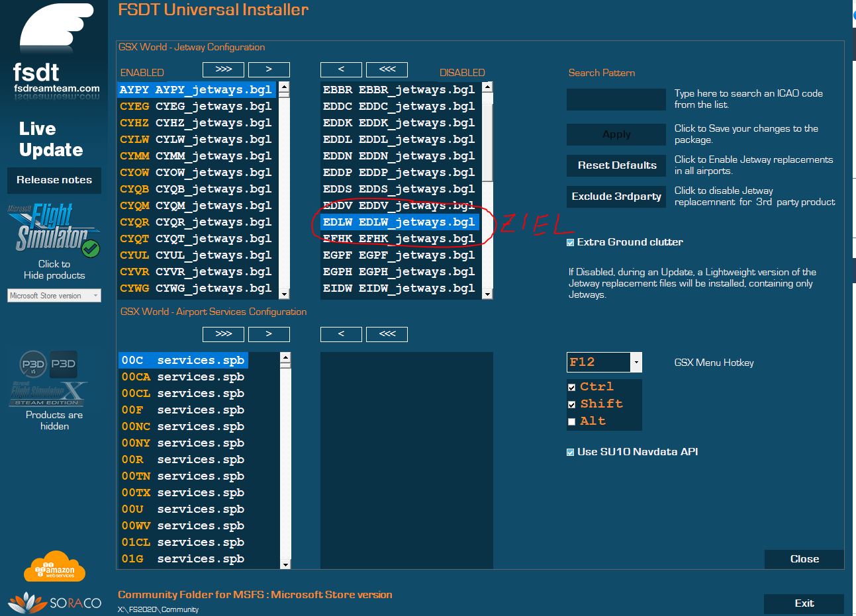Select EGPF_jetways.bgl entry

click(400, 255)
